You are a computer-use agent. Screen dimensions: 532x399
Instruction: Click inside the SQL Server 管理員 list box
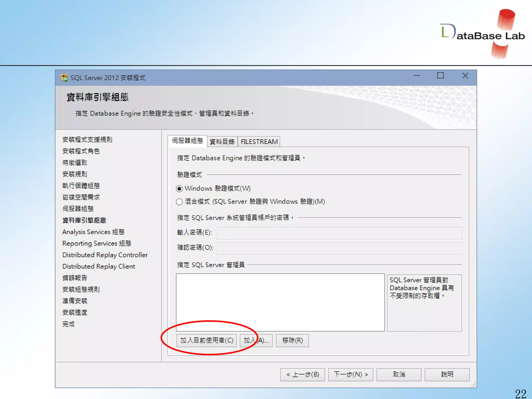(x=280, y=302)
